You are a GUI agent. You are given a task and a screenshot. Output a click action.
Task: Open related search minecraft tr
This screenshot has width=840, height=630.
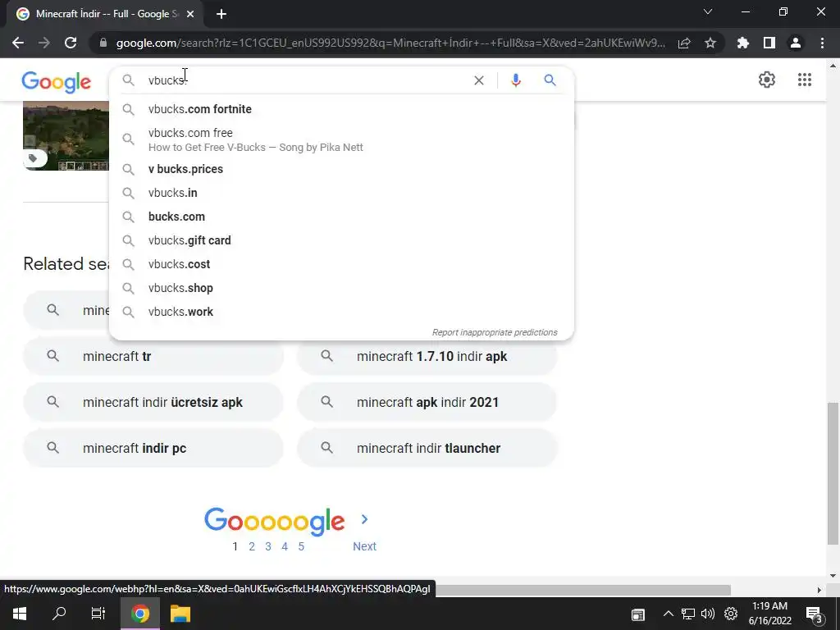(153, 356)
